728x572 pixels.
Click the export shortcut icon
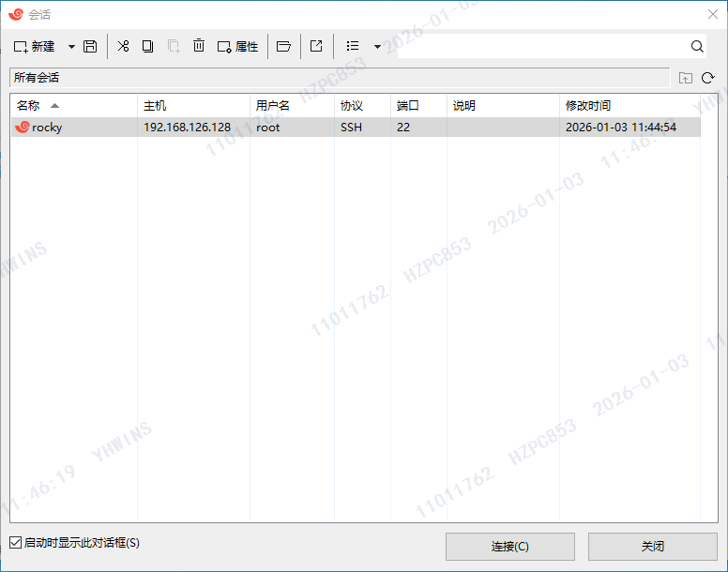(x=316, y=46)
